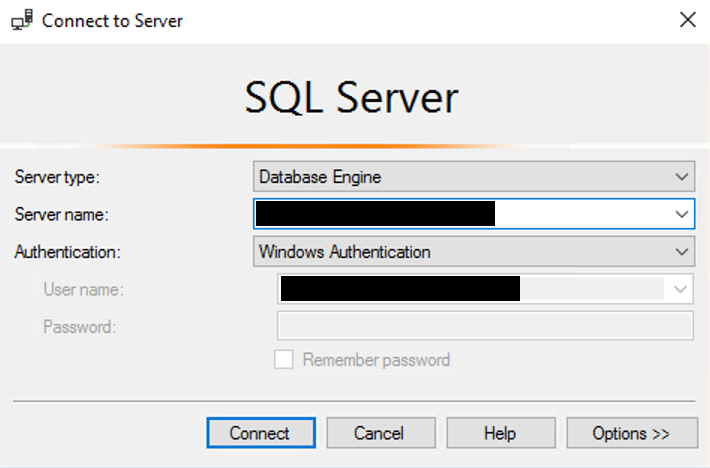The image size is (710, 468).
Task: Open the Authentication dropdown
Action: pyautogui.click(x=474, y=252)
